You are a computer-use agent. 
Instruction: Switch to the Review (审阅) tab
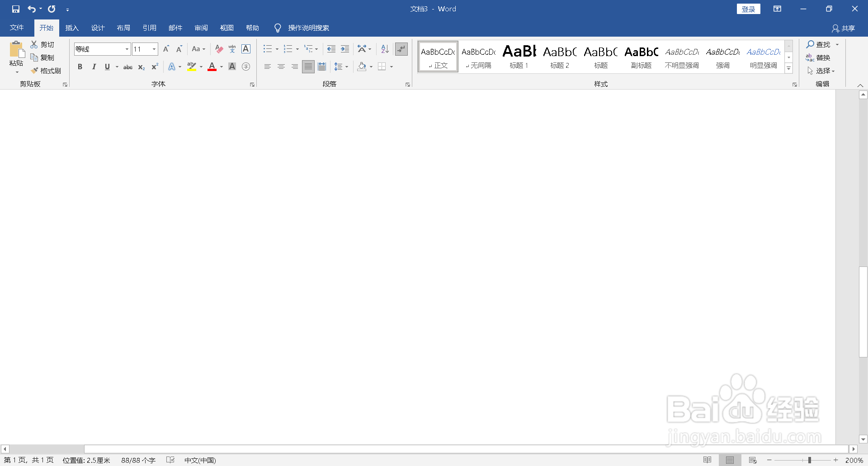(201, 28)
